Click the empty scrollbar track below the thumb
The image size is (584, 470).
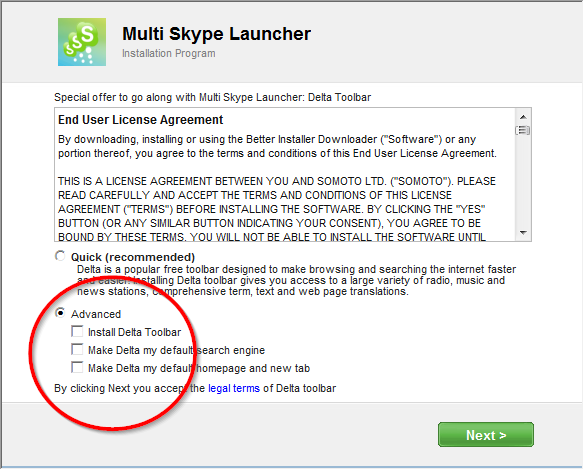[x=523, y=181]
